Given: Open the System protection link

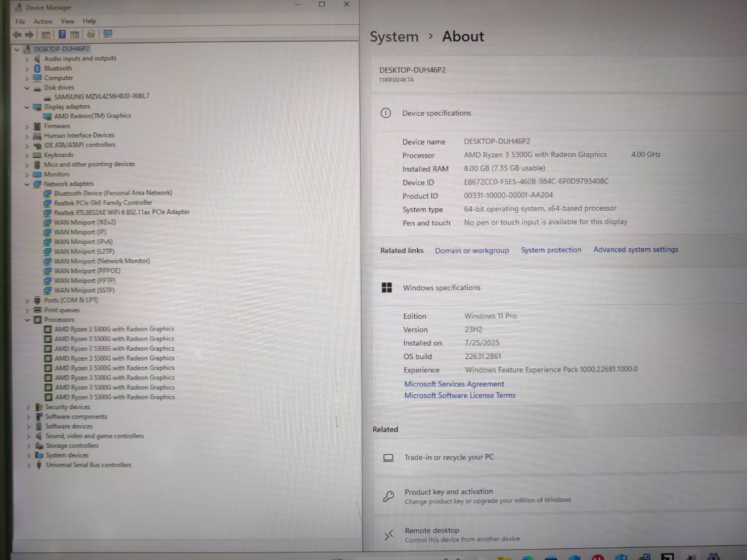Looking at the screenshot, I should pos(551,250).
